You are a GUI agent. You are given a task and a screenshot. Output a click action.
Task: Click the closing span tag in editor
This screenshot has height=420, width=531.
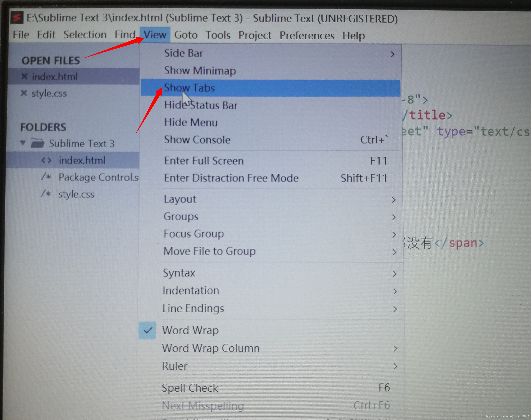459,243
